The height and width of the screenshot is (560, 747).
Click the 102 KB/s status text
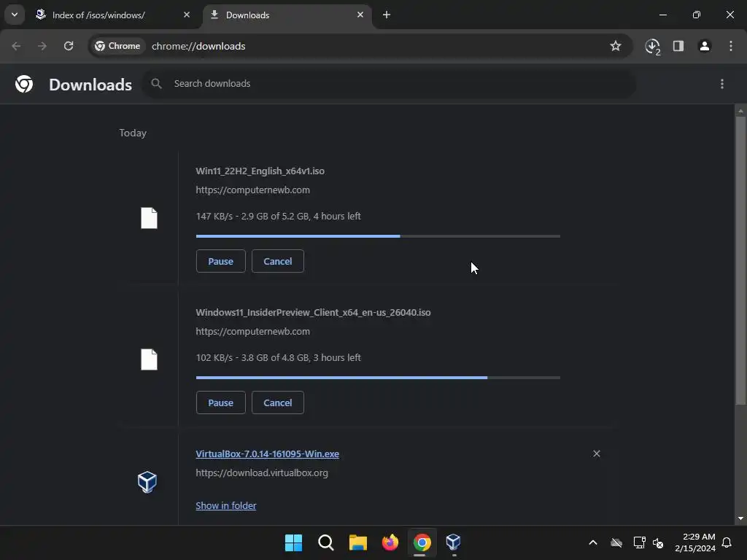coord(278,357)
